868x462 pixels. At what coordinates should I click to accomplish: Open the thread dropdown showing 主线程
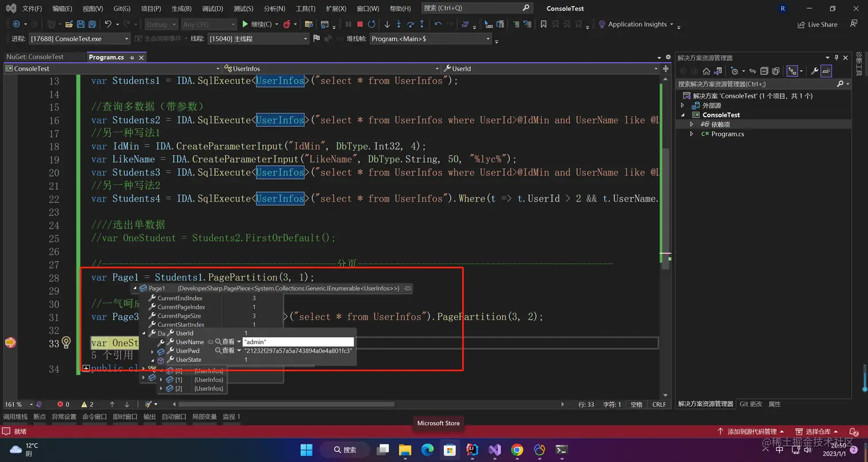(258, 38)
